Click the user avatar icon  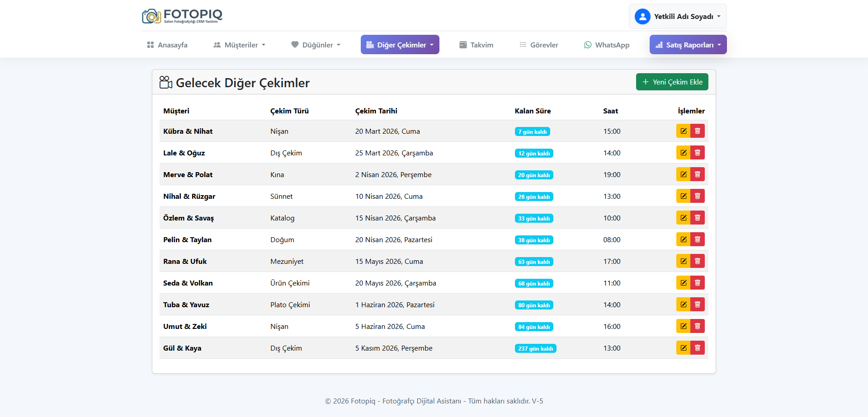click(x=642, y=17)
